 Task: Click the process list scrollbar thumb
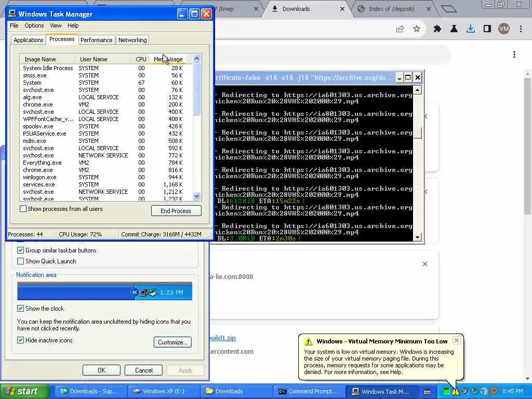(x=197, y=89)
